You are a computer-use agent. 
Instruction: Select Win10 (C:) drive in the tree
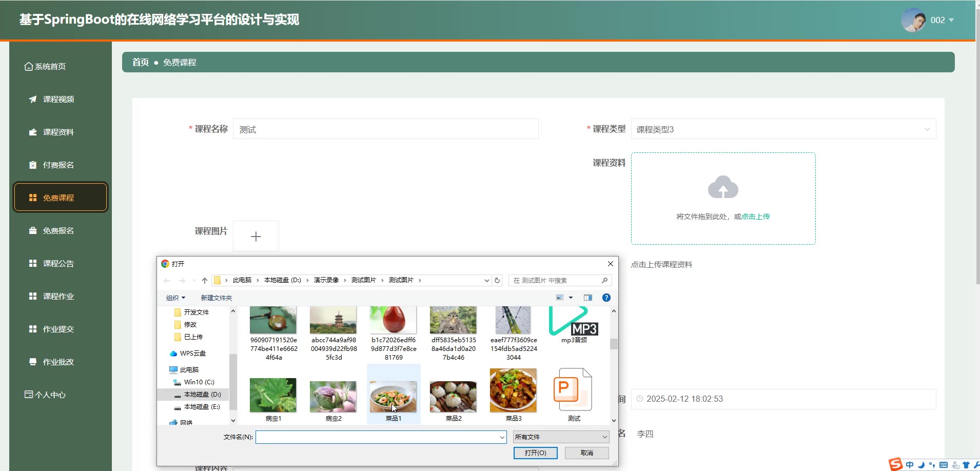pos(199,382)
